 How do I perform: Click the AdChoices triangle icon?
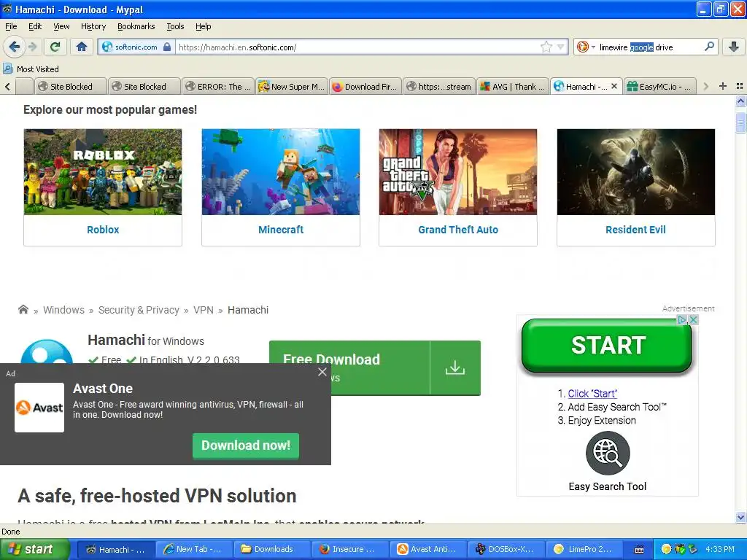click(682, 320)
